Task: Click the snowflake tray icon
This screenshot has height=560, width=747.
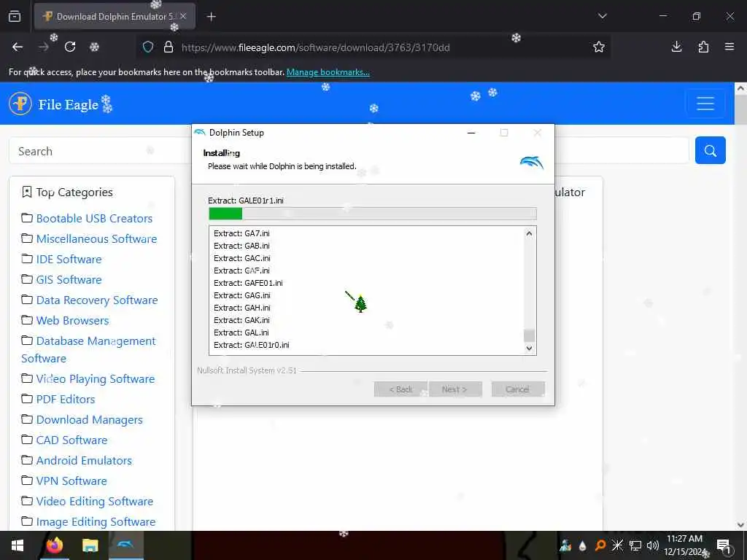Action: coord(617,545)
